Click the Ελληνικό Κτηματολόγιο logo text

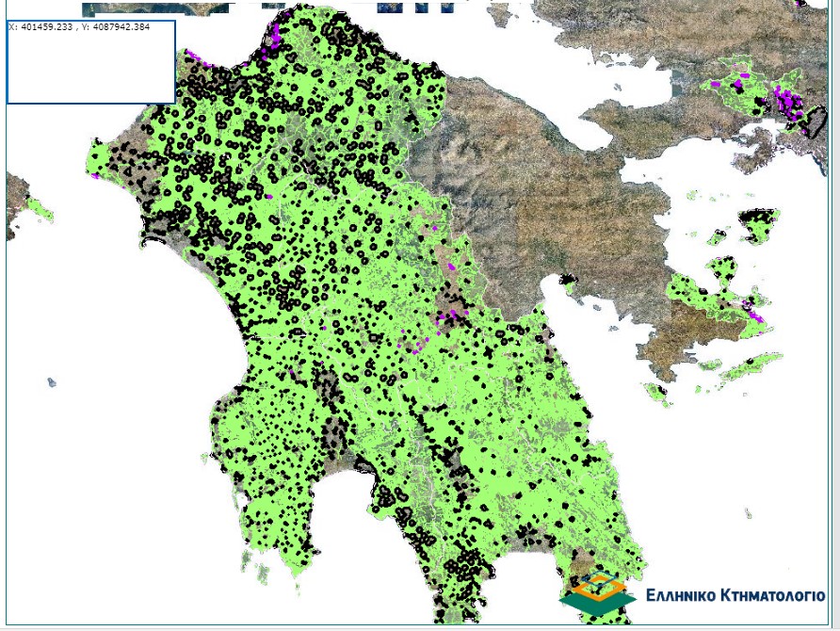pyautogui.click(x=735, y=595)
